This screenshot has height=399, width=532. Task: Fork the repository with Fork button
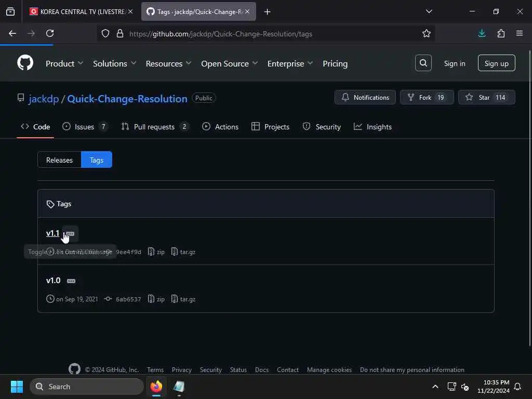point(427,97)
